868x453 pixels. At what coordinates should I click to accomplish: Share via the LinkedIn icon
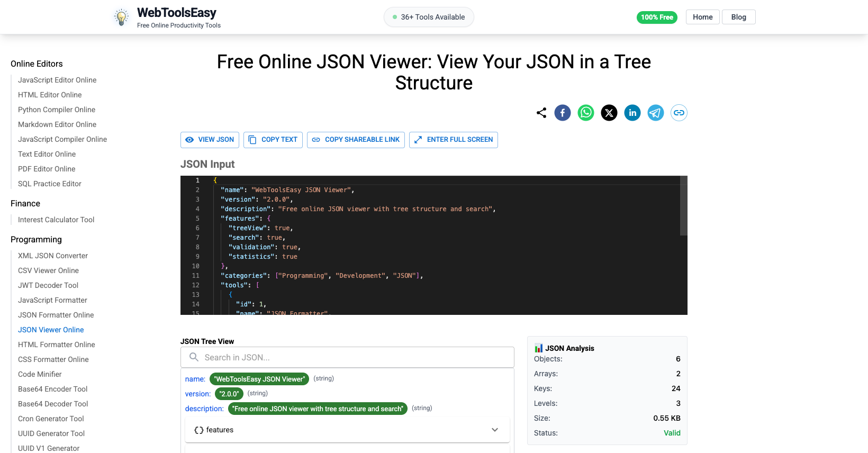pos(632,113)
